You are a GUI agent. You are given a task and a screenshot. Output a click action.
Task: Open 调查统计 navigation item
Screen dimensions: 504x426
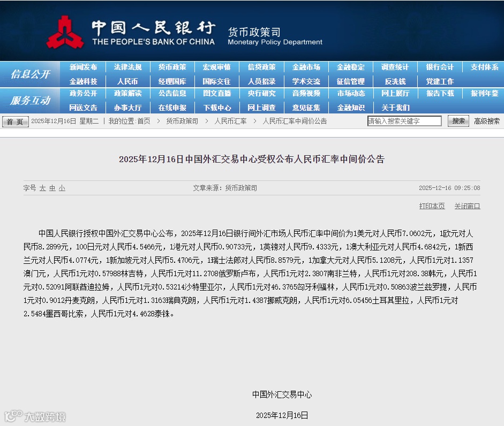[x=395, y=67]
